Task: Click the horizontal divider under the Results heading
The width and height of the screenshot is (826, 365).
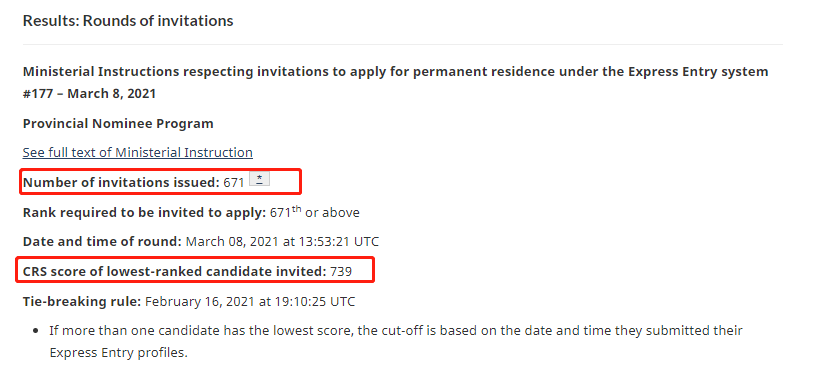Action: [x=402, y=44]
